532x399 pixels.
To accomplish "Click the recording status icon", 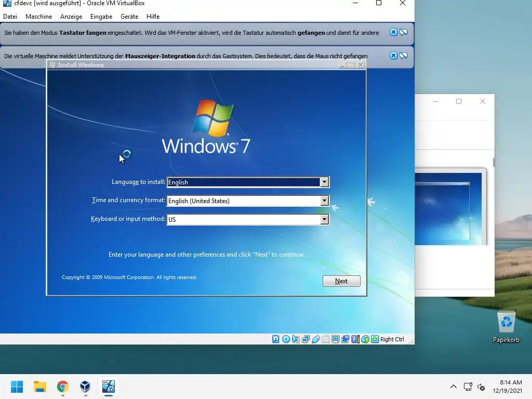I will point(345,339).
